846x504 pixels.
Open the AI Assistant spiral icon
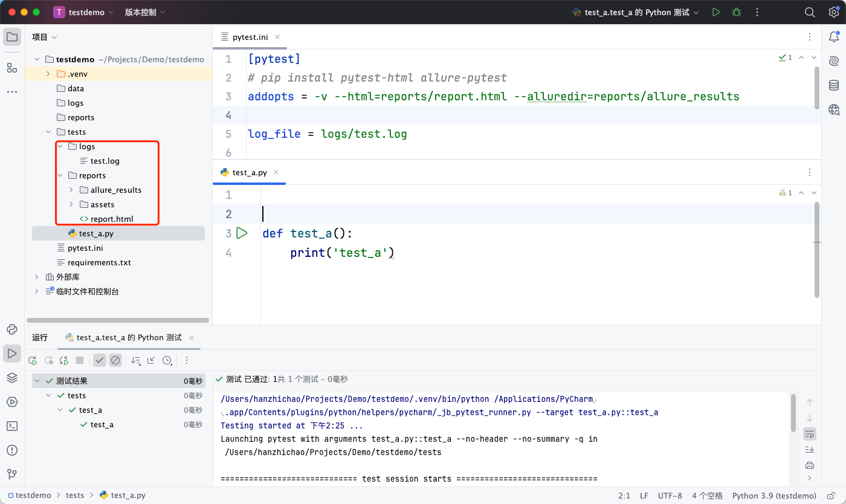834,61
